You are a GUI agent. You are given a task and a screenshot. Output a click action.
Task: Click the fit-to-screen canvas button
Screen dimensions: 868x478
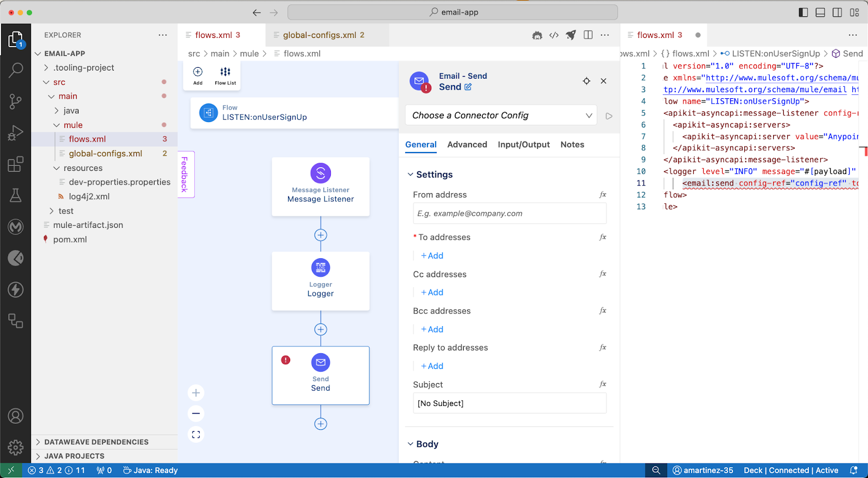tap(196, 435)
